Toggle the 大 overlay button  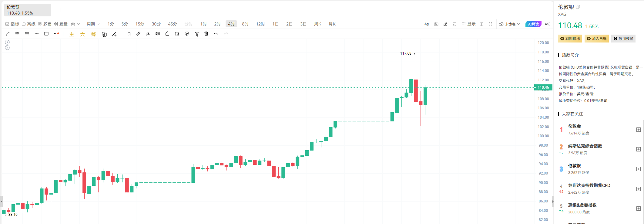(x=82, y=34)
